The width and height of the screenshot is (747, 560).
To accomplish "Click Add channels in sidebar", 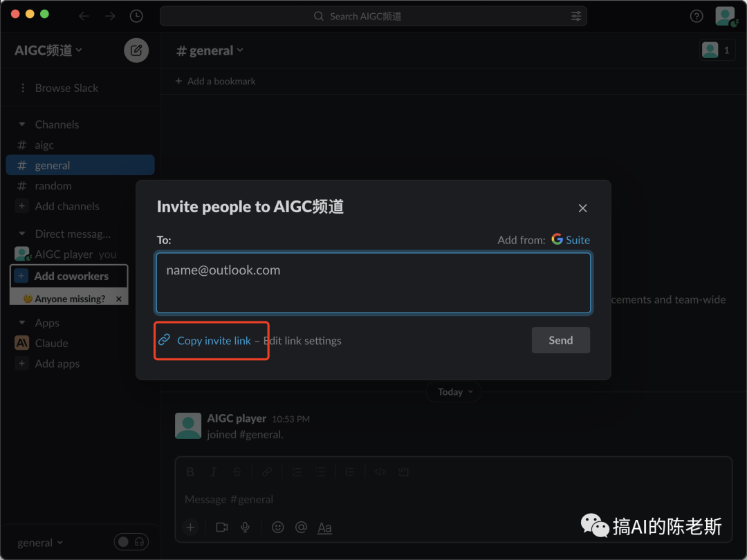I will pyautogui.click(x=67, y=206).
